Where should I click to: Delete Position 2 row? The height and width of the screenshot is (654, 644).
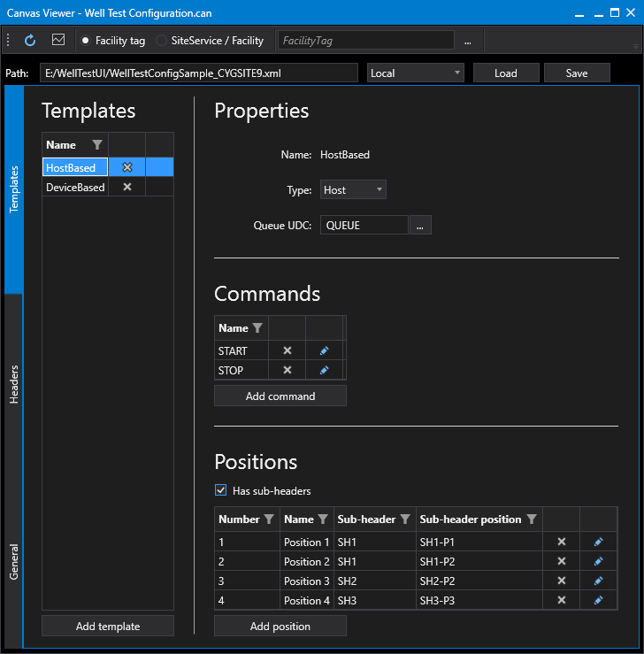coord(562,561)
